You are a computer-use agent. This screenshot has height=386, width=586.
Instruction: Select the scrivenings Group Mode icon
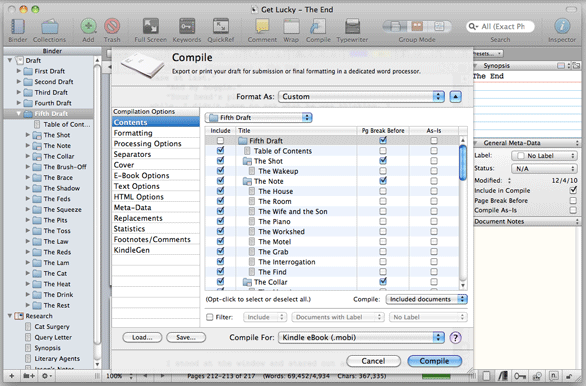(x=395, y=26)
